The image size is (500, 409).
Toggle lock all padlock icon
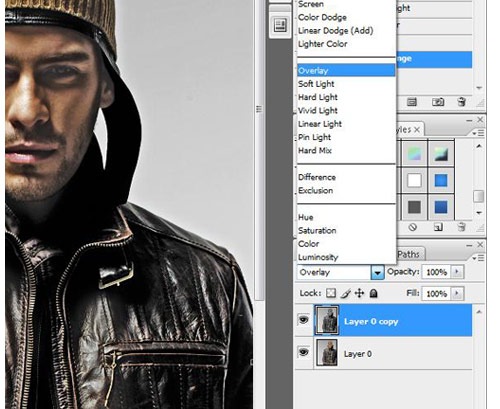[x=374, y=293]
